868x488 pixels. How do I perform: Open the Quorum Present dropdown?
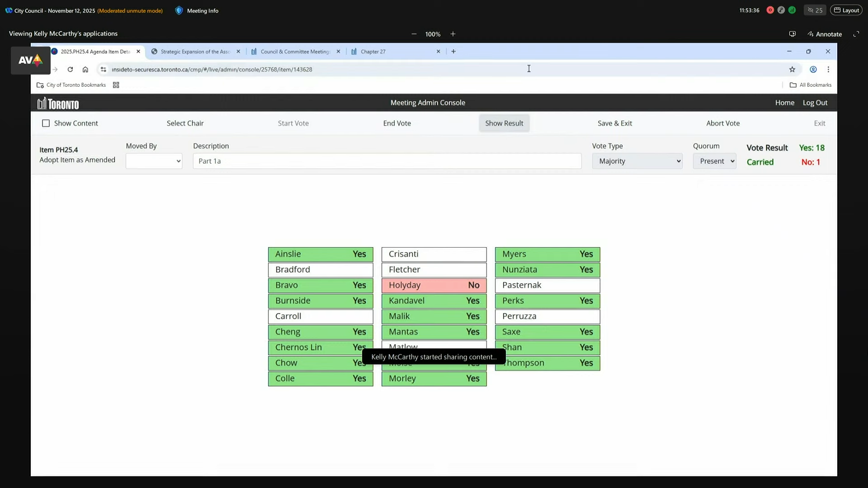[714, 161]
